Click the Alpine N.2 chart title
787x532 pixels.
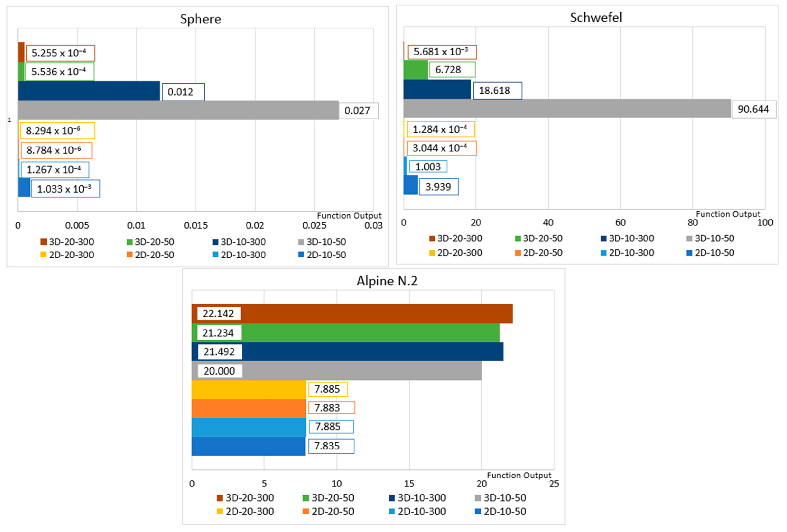[x=387, y=281]
